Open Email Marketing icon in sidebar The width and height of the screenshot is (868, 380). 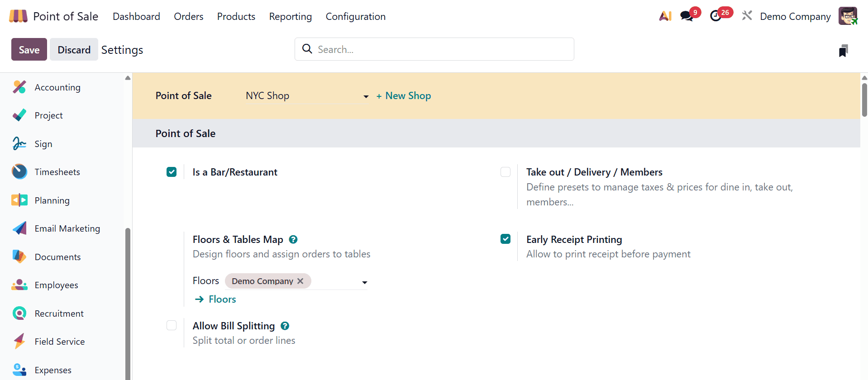pos(19,228)
